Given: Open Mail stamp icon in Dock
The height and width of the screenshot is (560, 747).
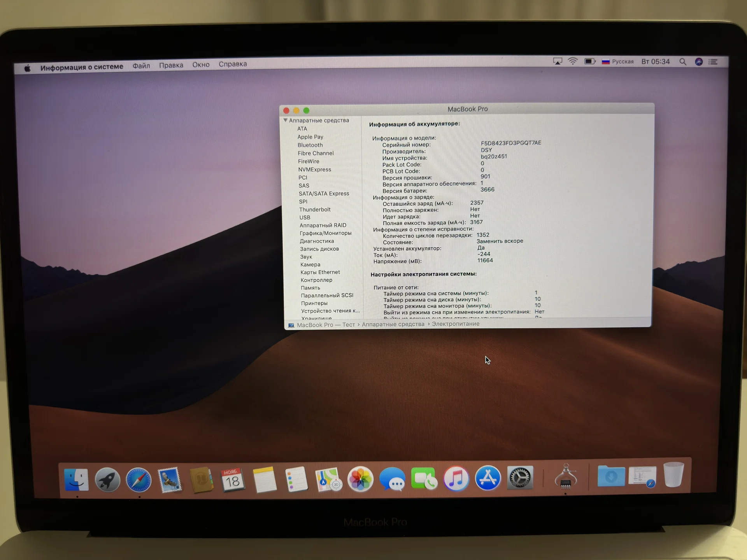Looking at the screenshot, I should tap(170, 480).
